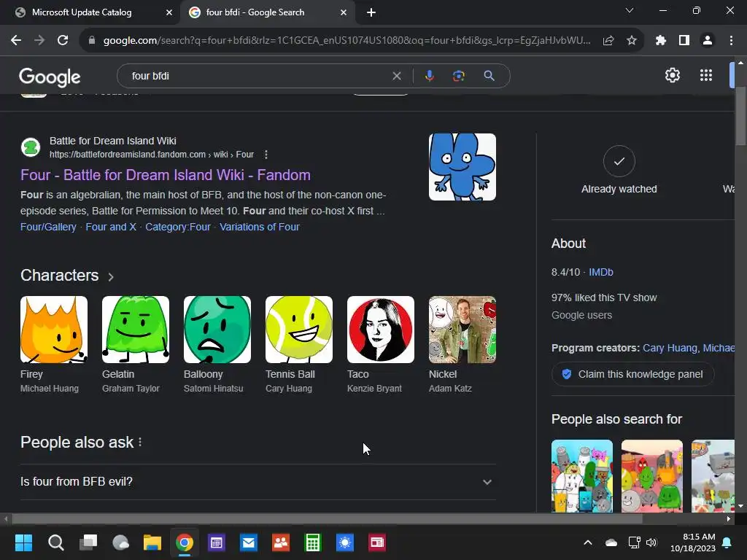Share this page from the address bar

click(608, 41)
